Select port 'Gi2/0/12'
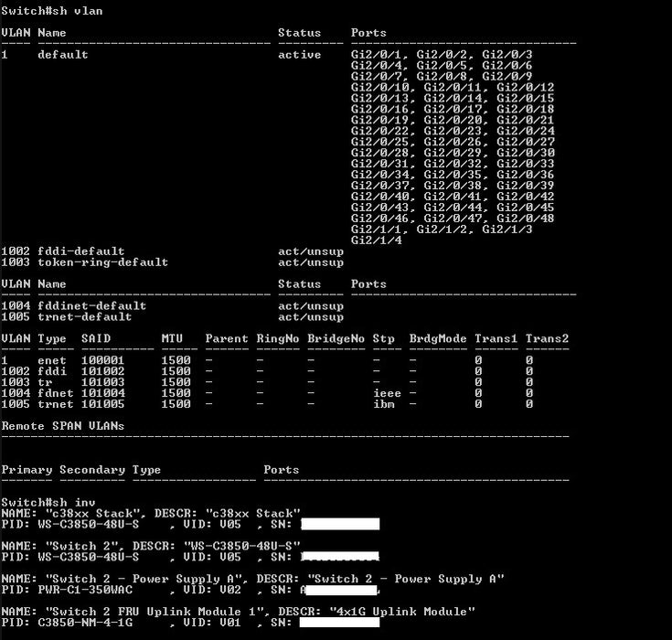The height and width of the screenshot is (640, 672). point(526,87)
